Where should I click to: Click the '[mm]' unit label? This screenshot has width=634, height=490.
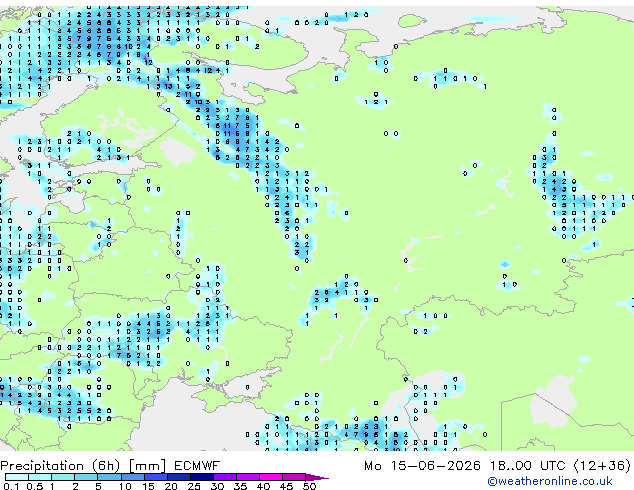(148, 466)
